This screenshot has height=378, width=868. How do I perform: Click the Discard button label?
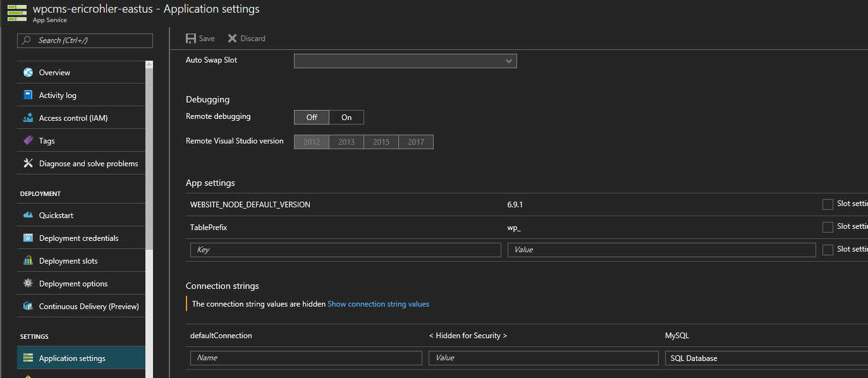point(253,39)
